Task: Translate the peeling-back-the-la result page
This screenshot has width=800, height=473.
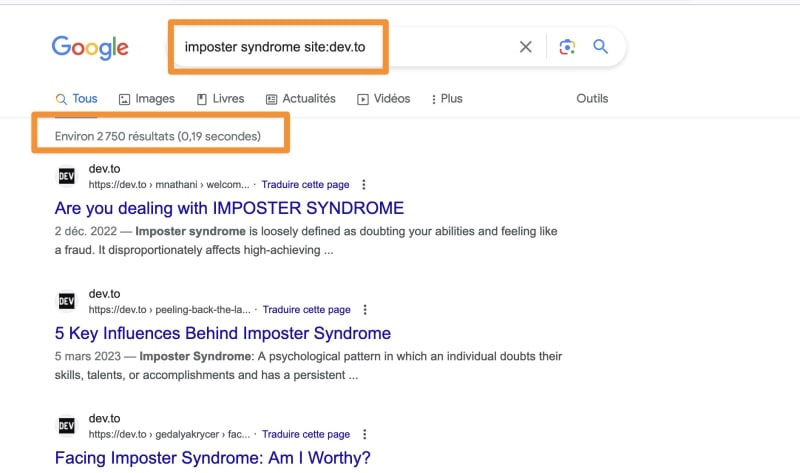Action: (x=307, y=310)
